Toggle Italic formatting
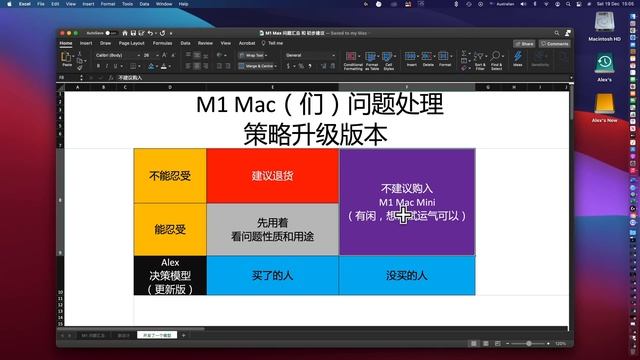Image resolution: width=640 pixels, height=360 pixels. (107, 66)
